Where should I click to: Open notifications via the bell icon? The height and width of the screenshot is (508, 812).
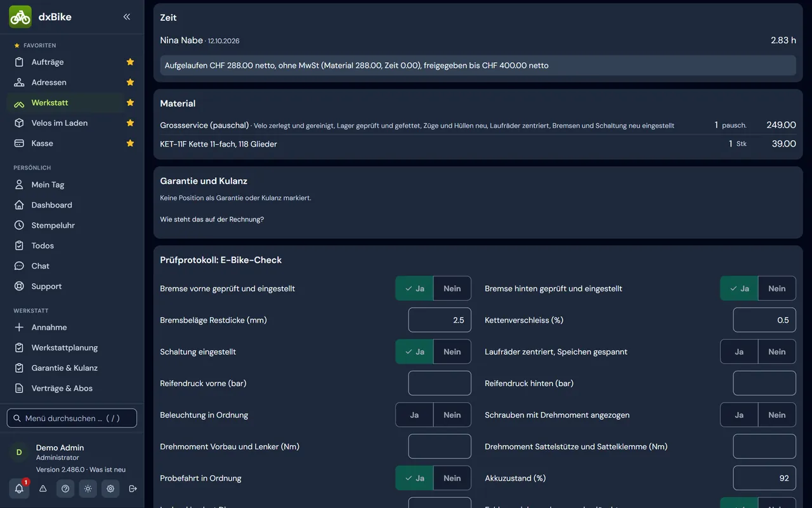(x=19, y=488)
